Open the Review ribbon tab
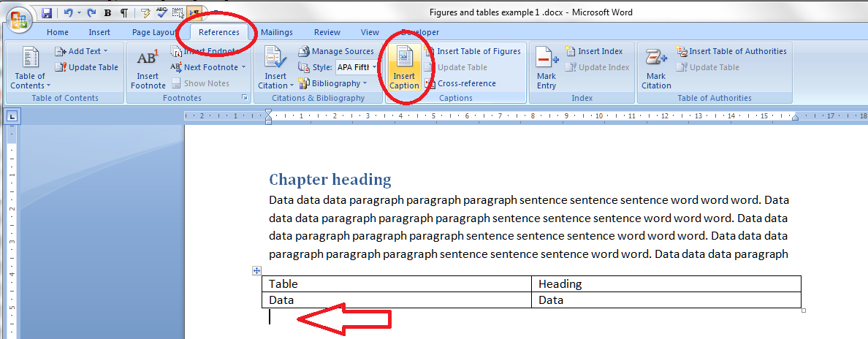 327,32
